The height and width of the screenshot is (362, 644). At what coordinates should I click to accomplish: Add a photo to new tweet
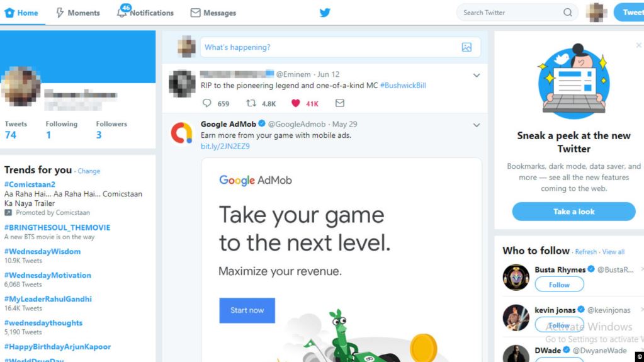[466, 47]
